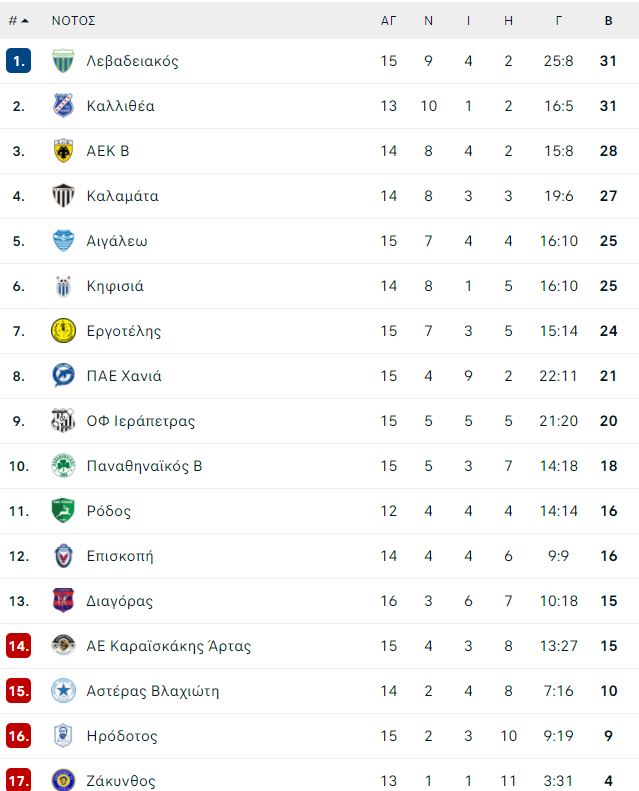Click the Εργοτέλης yellow round crest
Screen dimensions: 639x791
pos(63,331)
